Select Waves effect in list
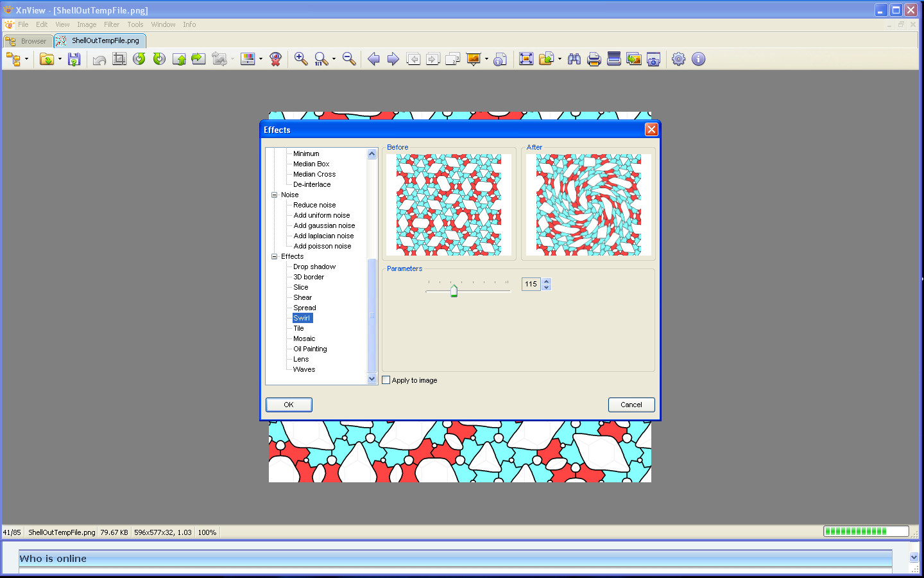Screen dimensions: 924x578 (304, 369)
